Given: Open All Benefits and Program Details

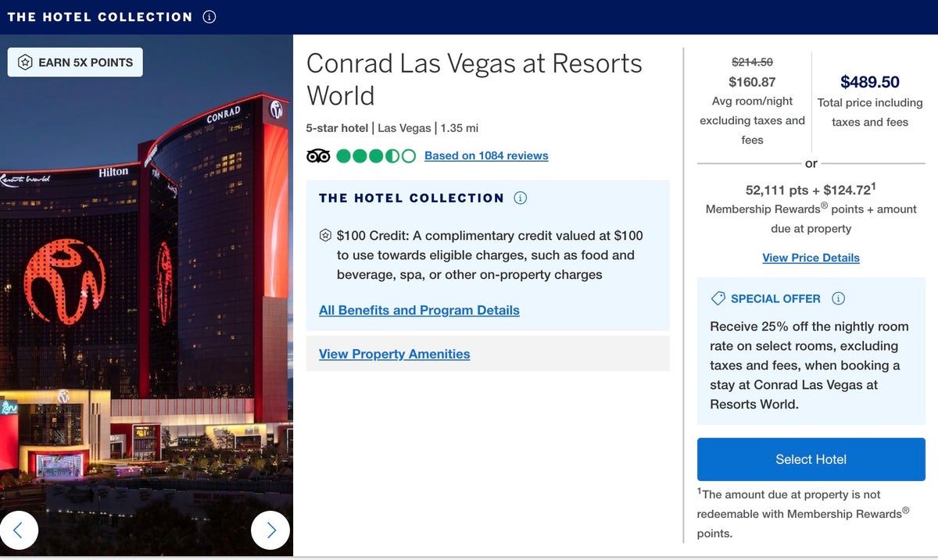Looking at the screenshot, I should point(419,310).
